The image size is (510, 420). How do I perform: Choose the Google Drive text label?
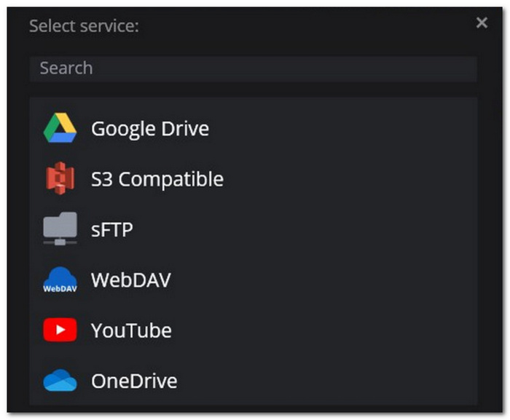[149, 129]
